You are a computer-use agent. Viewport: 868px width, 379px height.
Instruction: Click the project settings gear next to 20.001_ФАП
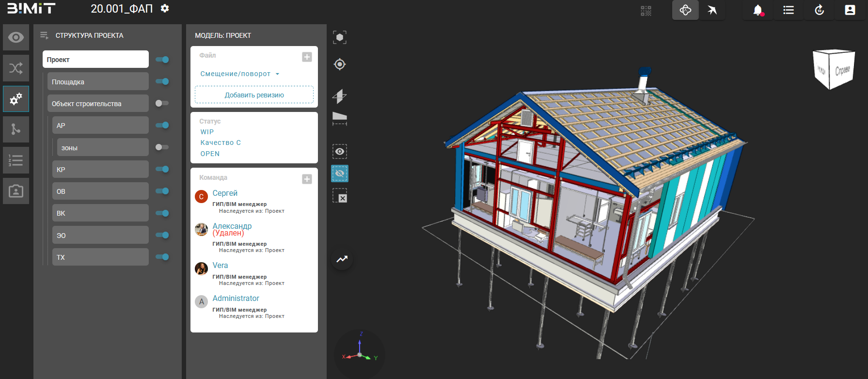(x=165, y=8)
